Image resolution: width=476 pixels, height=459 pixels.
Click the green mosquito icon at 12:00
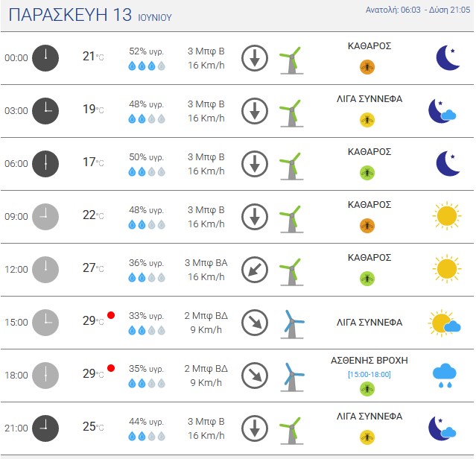coord(367,279)
